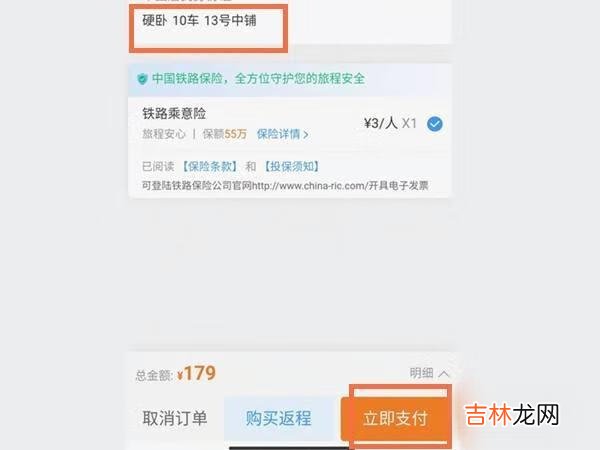The width and height of the screenshot is (600, 450).
Task: Open the 【保险条款】 insurance terms link
Action: coord(209,166)
